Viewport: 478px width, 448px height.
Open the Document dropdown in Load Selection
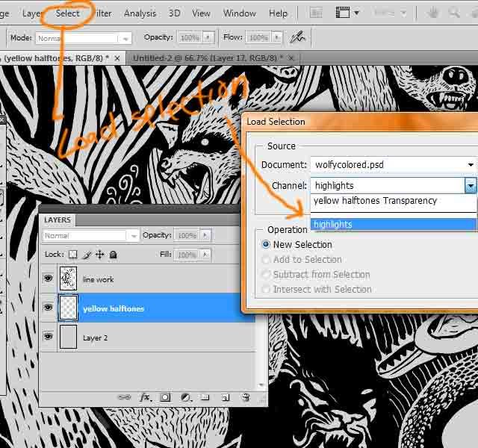(x=470, y=164)
